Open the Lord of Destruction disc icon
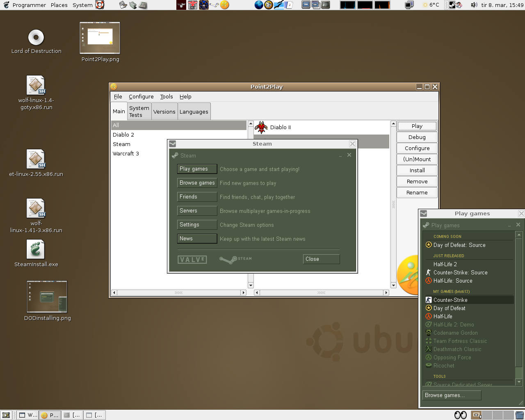 click(36, 38)
